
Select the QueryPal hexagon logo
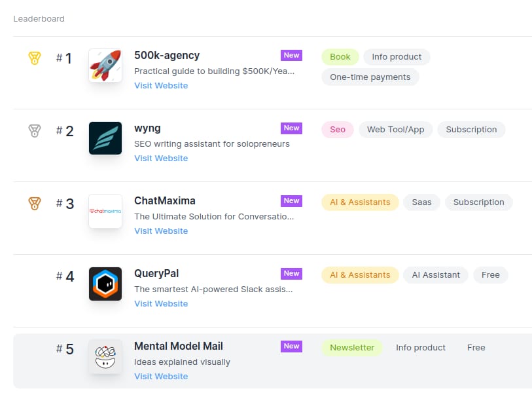105,284
